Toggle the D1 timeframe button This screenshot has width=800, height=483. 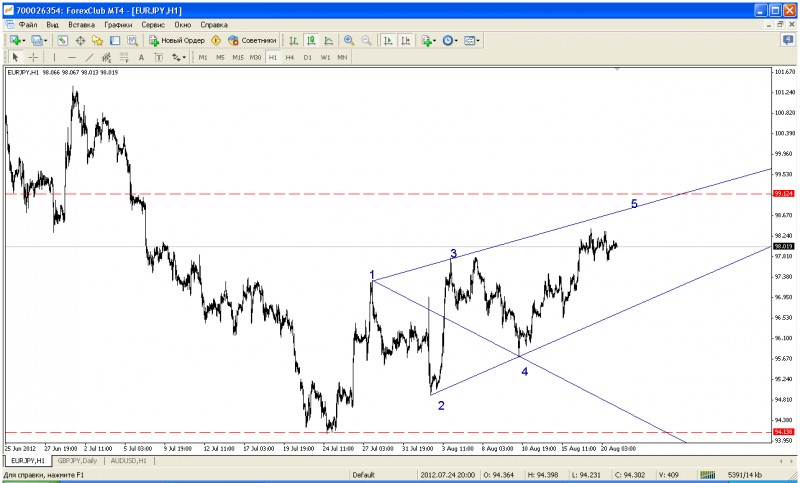click(x=307, y=58)
